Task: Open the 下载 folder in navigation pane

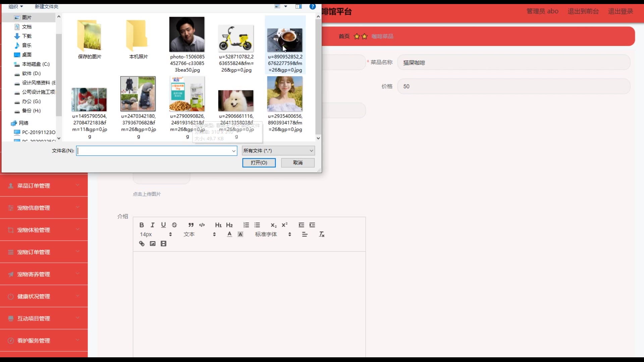Action: click(26, 36)
